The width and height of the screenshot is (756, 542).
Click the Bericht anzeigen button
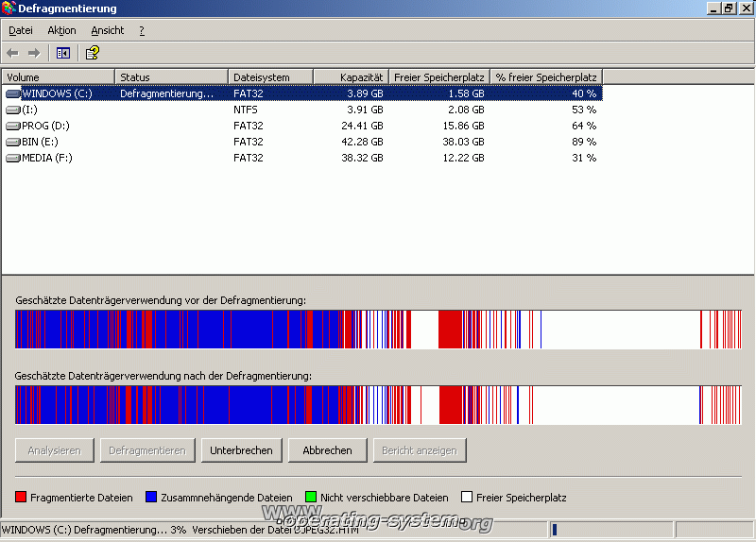[420, 450]
